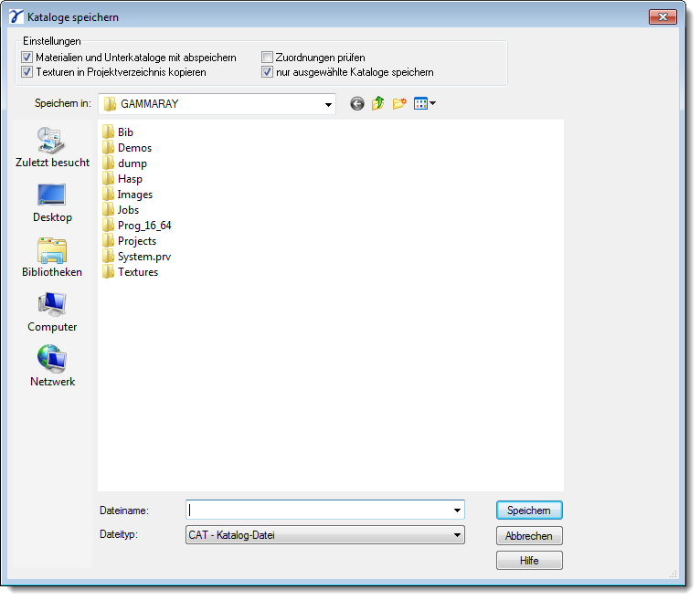Click the dialog resize grip
Screen dimensions: 700x600
pyautogui.click(x=673, y=574)
